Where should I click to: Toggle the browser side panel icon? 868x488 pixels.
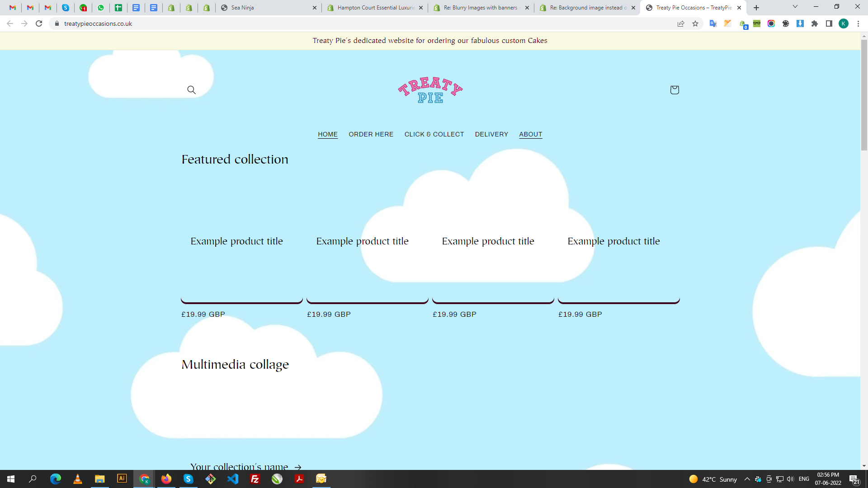click(x=829, y=24)
